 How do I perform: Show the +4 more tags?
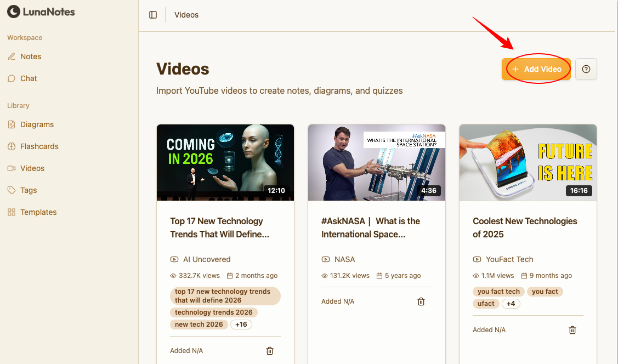pos(511,304)
